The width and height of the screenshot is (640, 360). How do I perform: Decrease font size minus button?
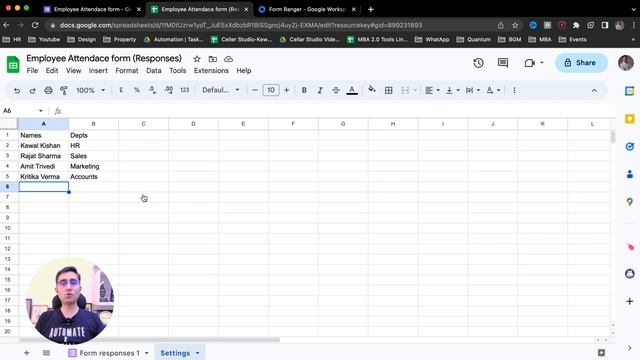click(x=255, y=90)
